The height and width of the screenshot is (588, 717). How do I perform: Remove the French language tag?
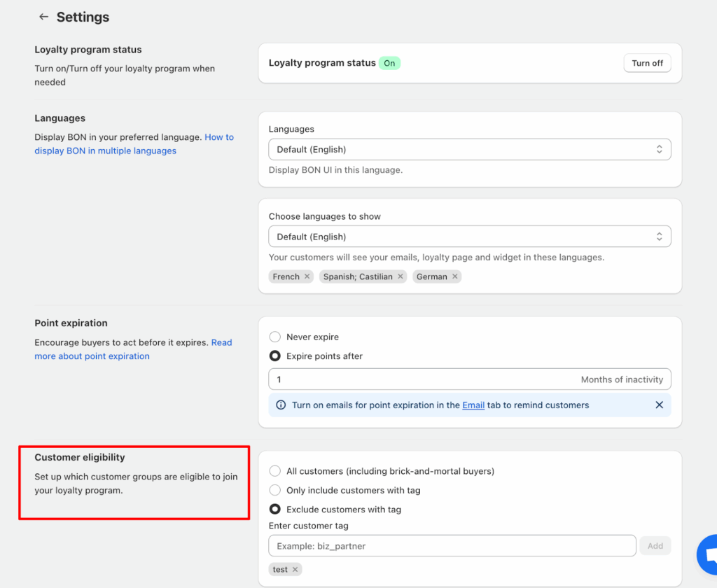307,276
